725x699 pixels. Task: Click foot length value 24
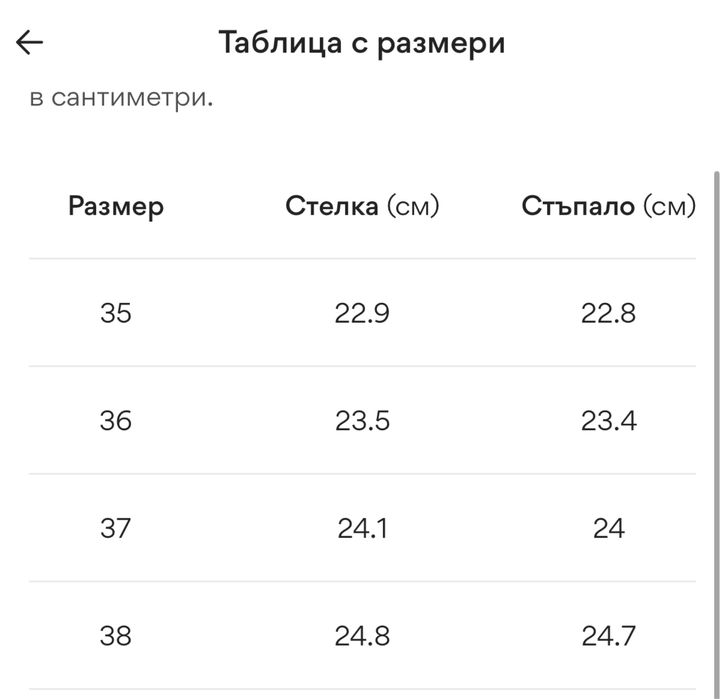point(608,528)
